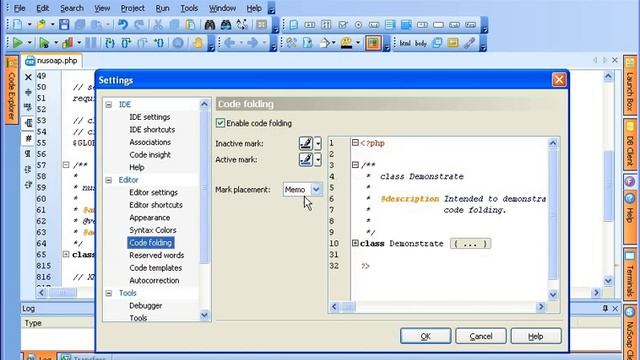This screenshot has width=640, height=360.
Task: Click the Cut scissors icon
Action: pos(158,25)
